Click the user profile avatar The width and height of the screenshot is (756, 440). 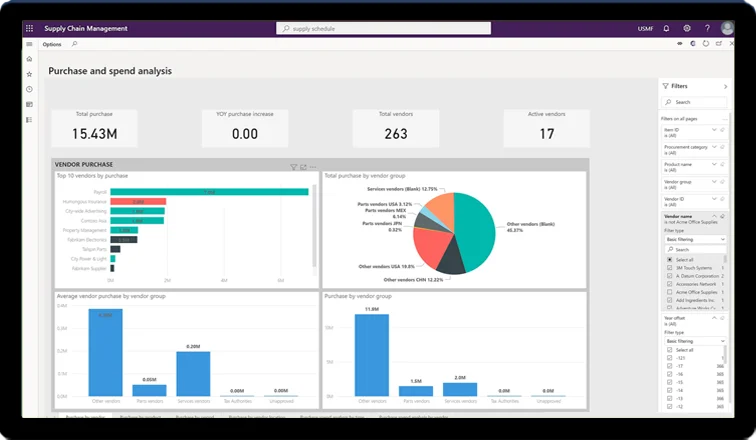click(x=727, y=28)
